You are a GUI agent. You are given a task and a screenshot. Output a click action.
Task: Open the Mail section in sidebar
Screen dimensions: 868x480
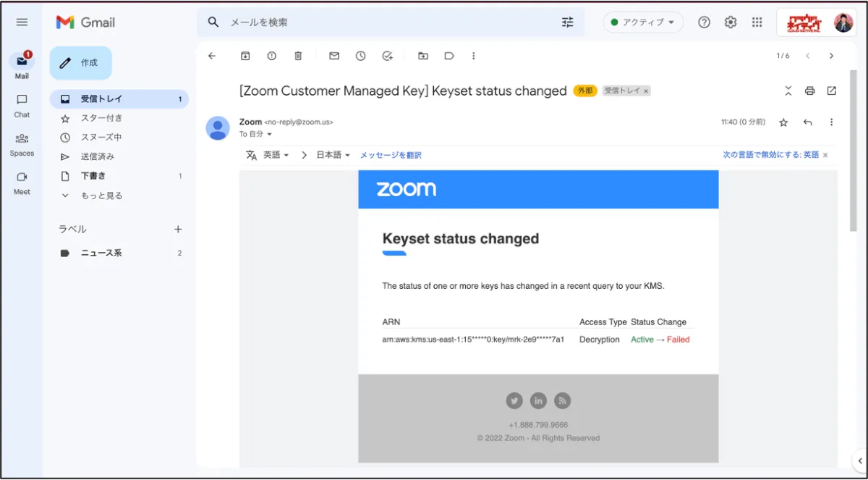pos(22,65)
